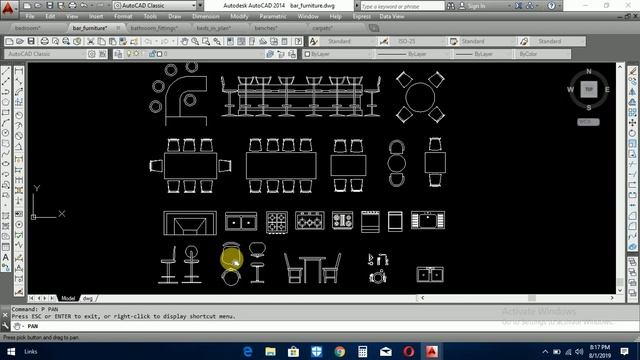The width and height of the screenshot is (640, 360).
Task: Open the Express menu
Action: click(362, 17)
